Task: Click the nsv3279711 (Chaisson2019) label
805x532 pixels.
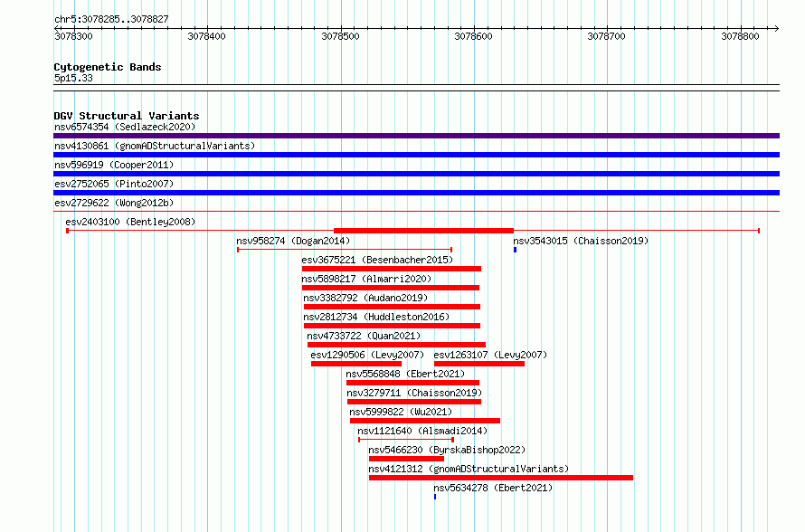Action: coord(414,393)
